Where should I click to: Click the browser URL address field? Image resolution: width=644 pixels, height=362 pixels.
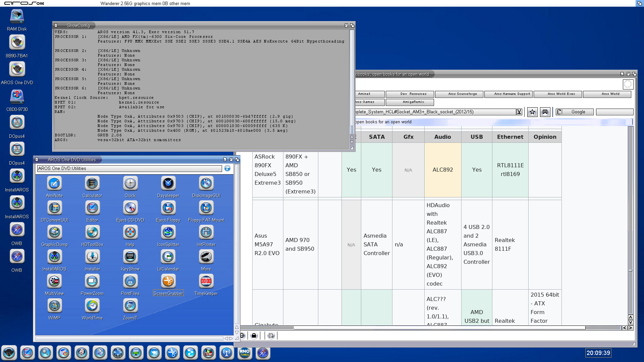coord(435,112)
